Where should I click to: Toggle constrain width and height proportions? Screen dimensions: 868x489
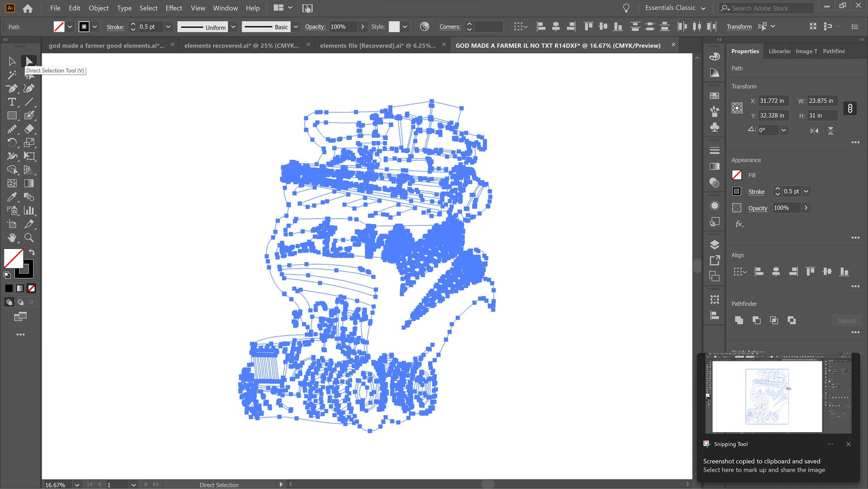[850, 108]
